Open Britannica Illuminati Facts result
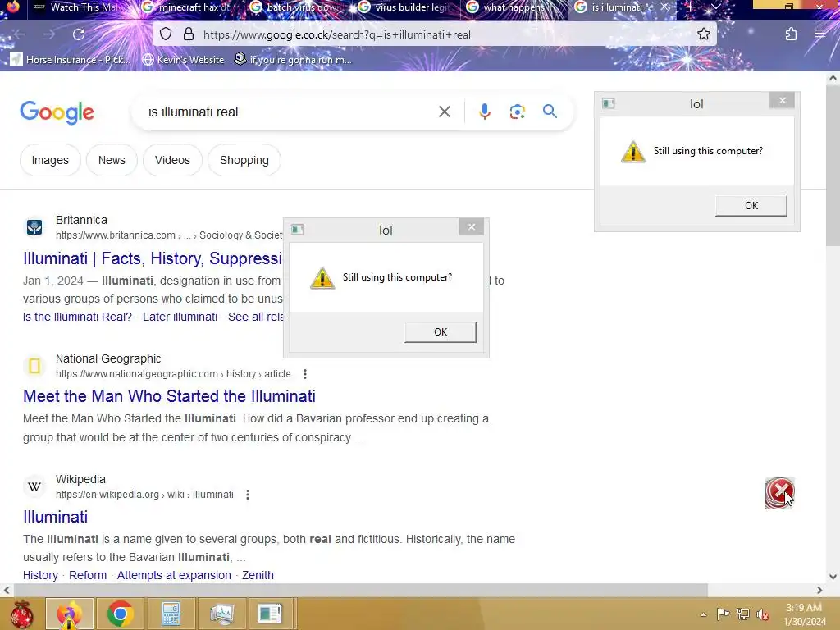Viewport: 840px width, 630px height. click(153, 258)
